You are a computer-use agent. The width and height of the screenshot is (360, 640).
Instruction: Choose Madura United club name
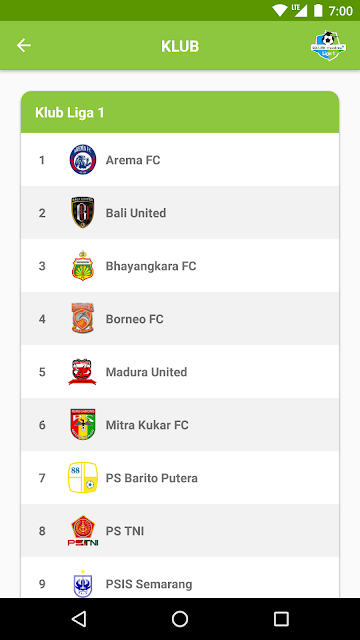click(x=147, y=372)
